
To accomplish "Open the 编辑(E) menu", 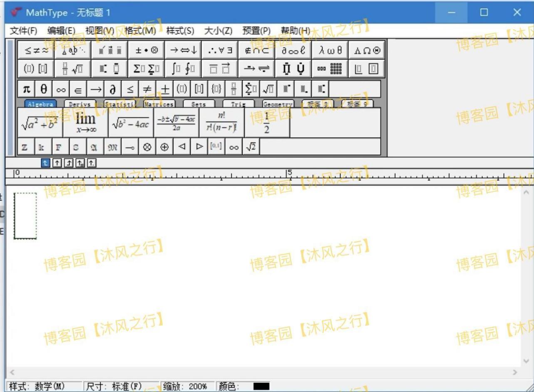I will [61, 31].
